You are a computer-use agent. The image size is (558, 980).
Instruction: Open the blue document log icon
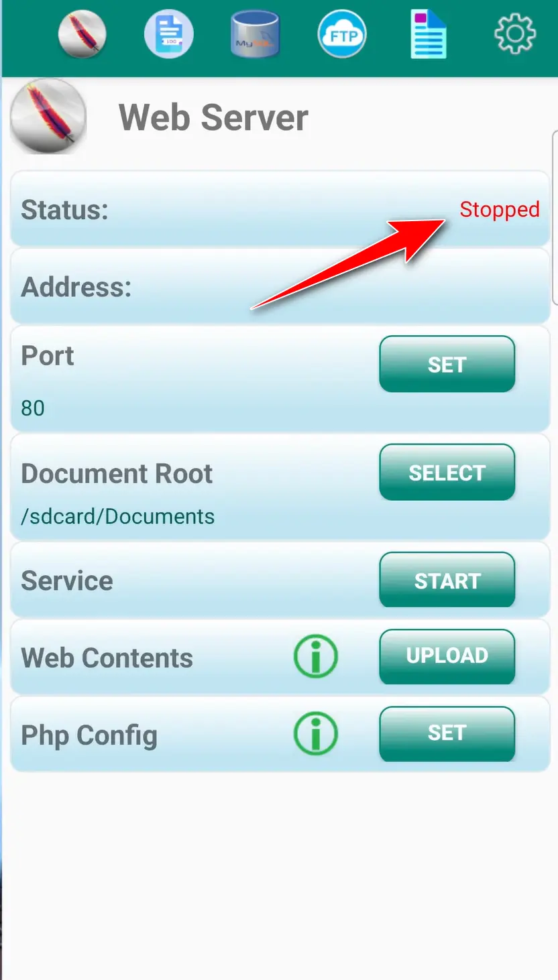pos(169,34)
